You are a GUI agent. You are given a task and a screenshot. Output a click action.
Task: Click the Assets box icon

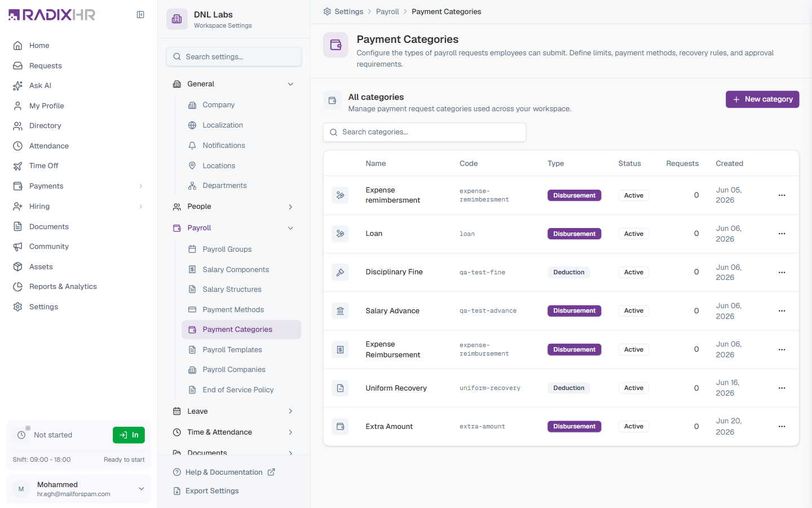[x=18, y=266]
